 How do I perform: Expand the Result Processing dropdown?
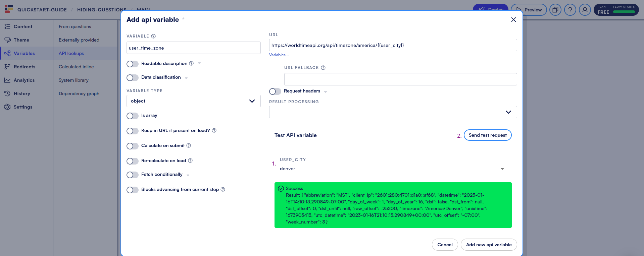click(x=393, y=112)
